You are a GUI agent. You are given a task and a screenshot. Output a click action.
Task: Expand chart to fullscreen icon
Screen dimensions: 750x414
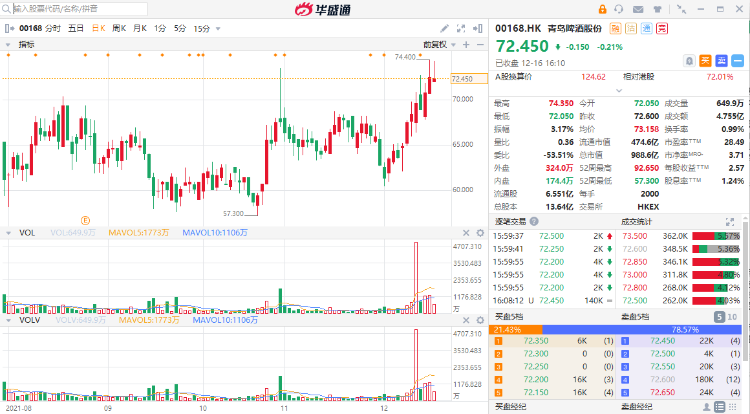461,28
